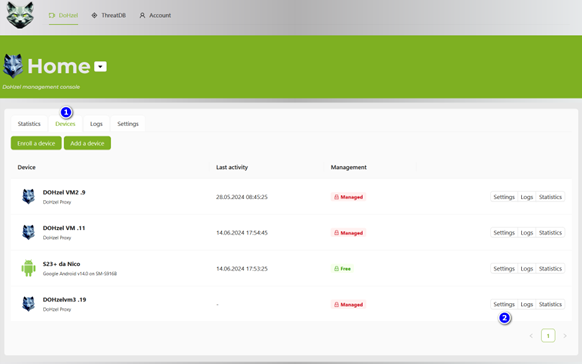Click the Enroll a device button
582x364 pixels.
36,143
